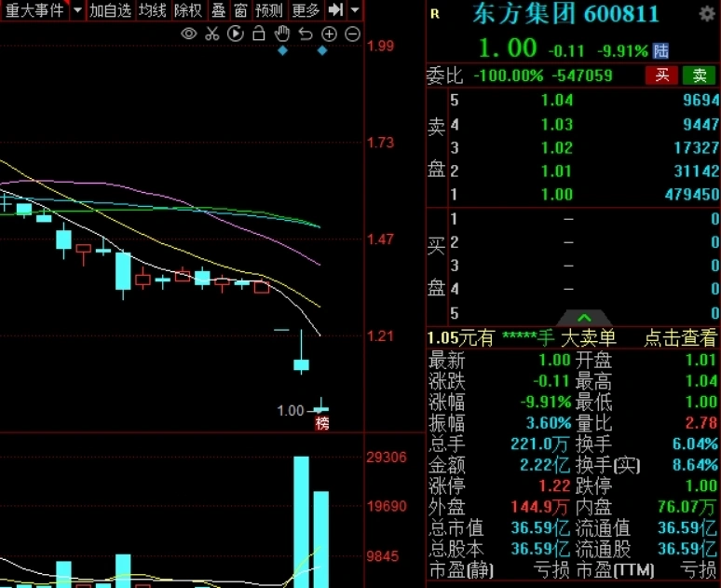The height and width of the screenshot is (588, 721).
Task: Click the 榜 badge under the latest candle
Action: (321, 423)
